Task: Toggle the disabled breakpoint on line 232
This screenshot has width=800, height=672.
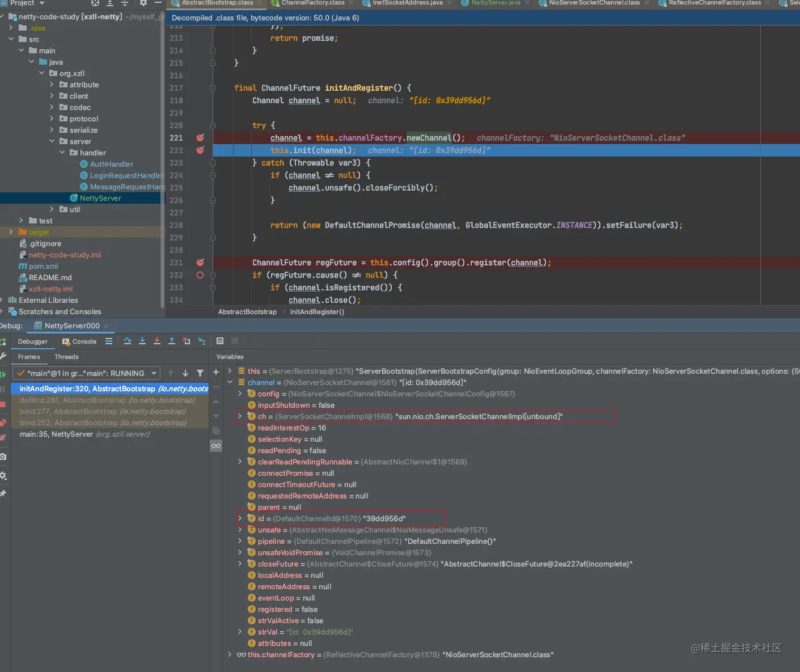Action: pyautogui.click(x=200, y=275)
